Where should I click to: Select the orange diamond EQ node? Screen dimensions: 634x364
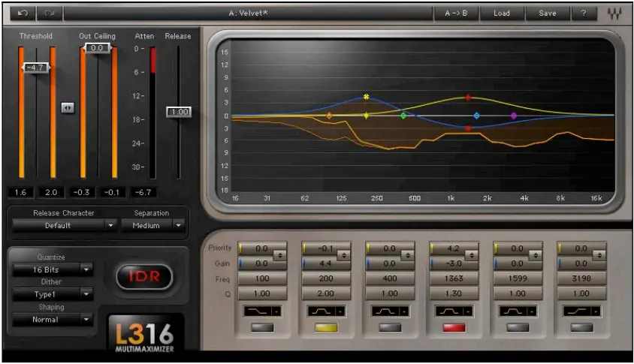(329, 116)
